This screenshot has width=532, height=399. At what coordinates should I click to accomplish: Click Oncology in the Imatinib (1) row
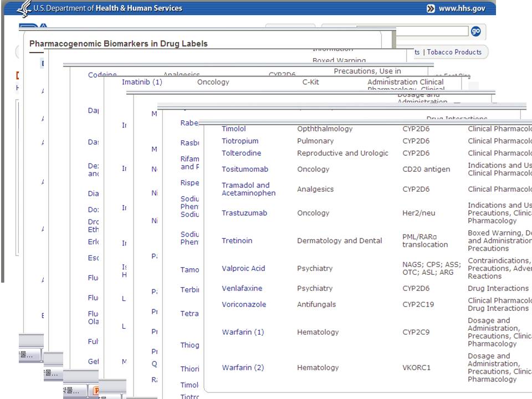pos(213,82)
